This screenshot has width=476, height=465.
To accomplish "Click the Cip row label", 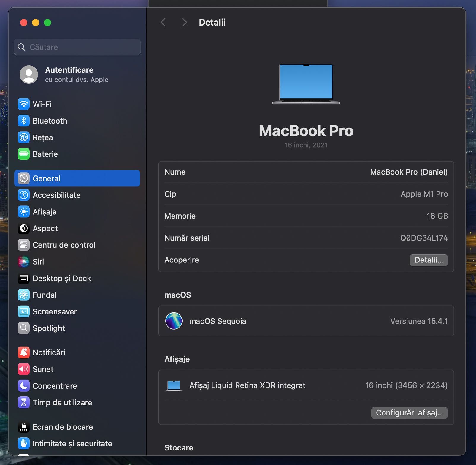I will pos(170,194).
